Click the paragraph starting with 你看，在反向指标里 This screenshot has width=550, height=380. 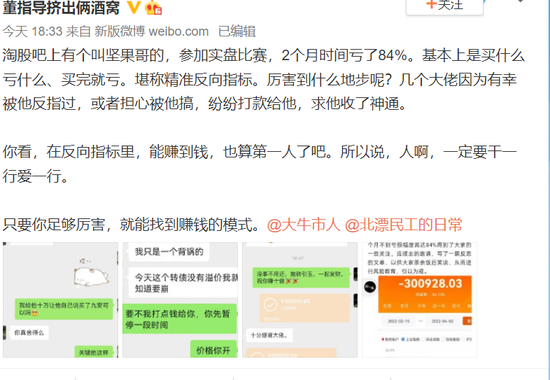(260, 164)
